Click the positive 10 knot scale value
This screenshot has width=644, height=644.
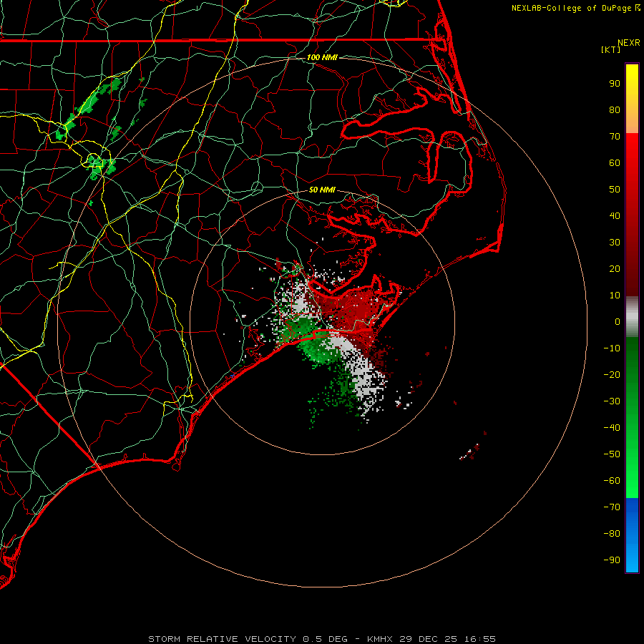coord(615,296)
